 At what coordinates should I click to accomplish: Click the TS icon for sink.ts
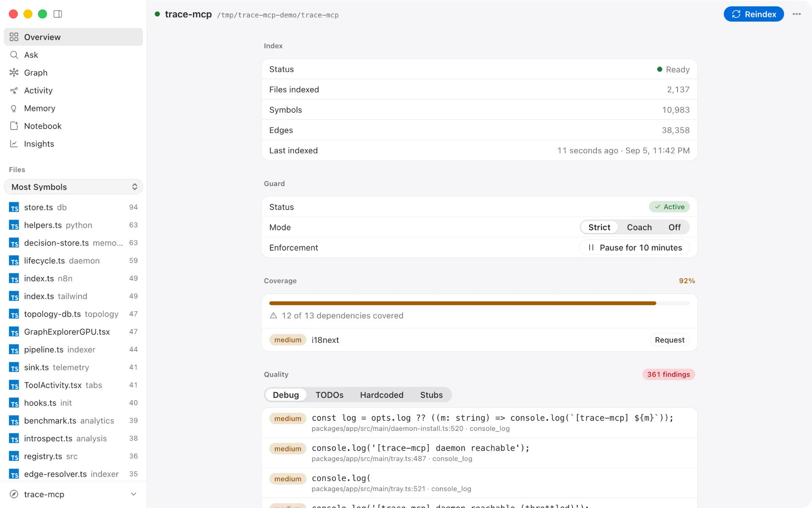coord(14,367)
